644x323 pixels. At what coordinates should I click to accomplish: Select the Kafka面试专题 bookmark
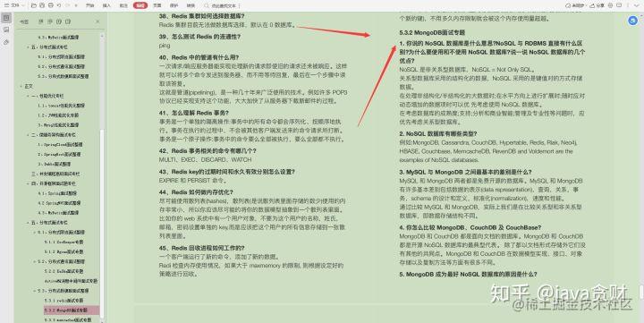(x=64, y=271)
